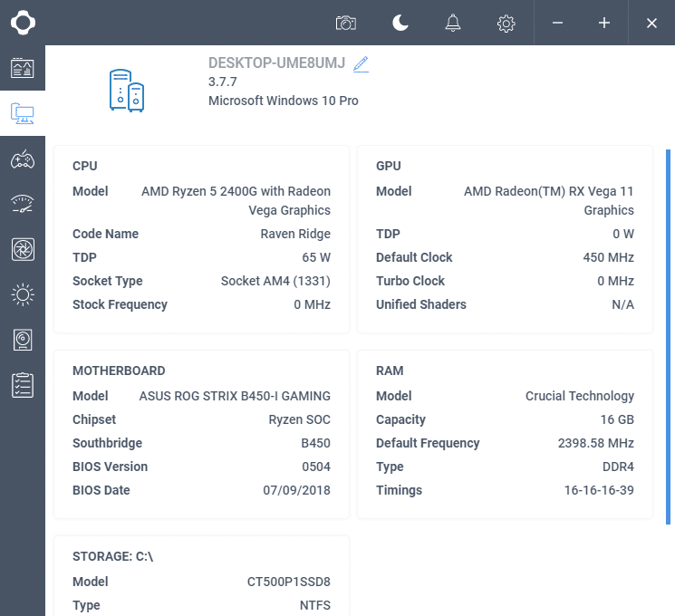The height and width of the screenshot is (616, 675).
Task: Go to Cooling using the fan icon
Action: tap(23, 249)
